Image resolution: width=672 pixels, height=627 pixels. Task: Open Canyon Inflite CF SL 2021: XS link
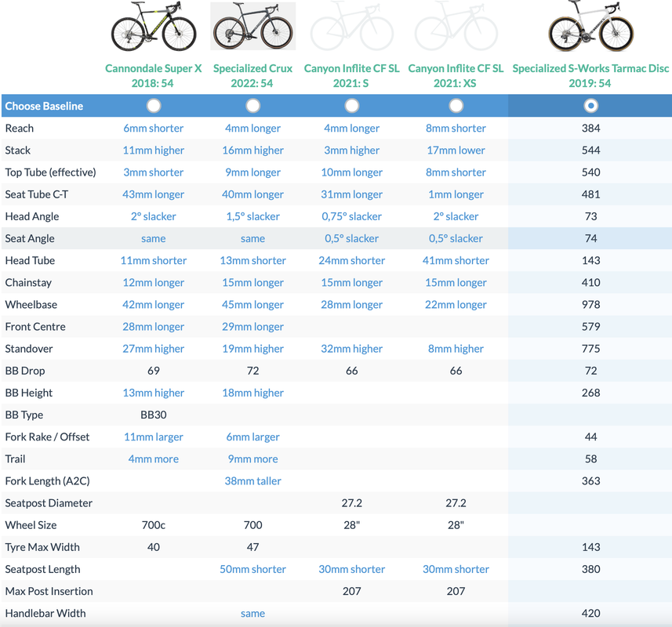456,75
